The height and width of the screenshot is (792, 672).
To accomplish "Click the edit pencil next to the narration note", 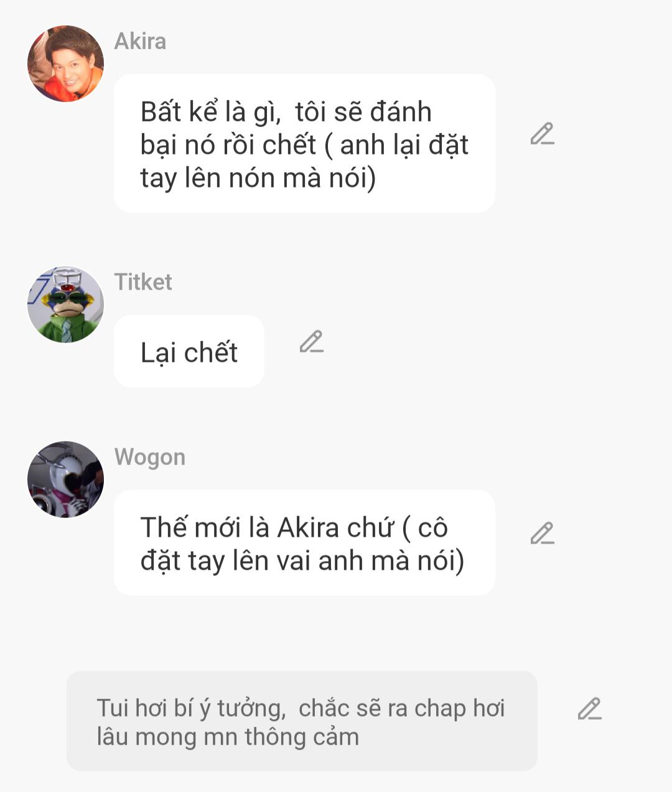I will click(589, 709).
